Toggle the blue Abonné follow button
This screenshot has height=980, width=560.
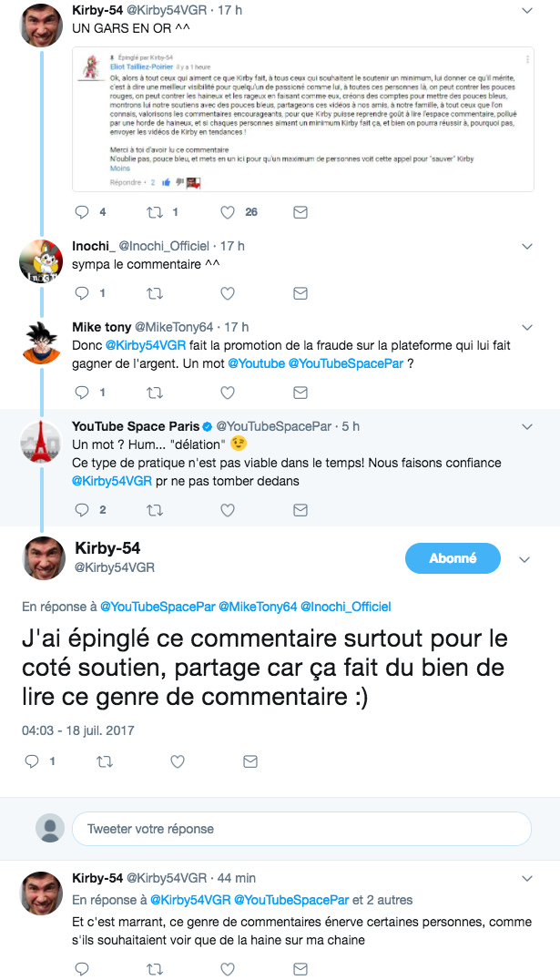click(453, 558)
